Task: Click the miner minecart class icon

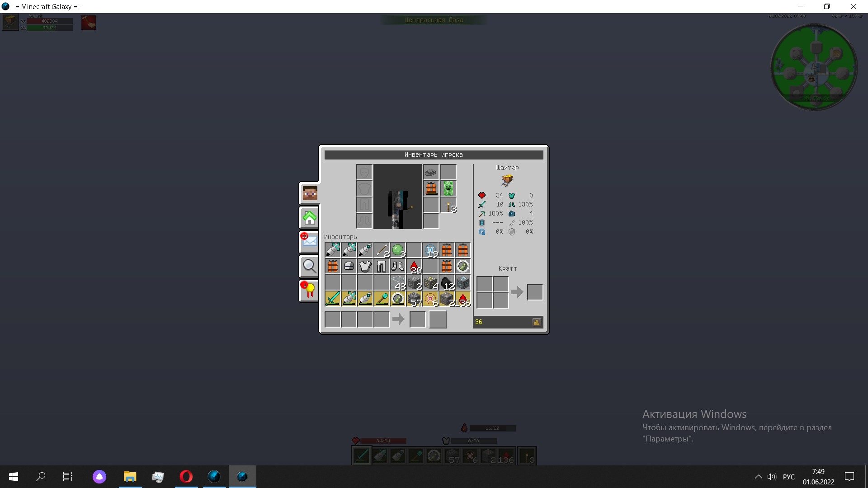Action: point(507,180)
